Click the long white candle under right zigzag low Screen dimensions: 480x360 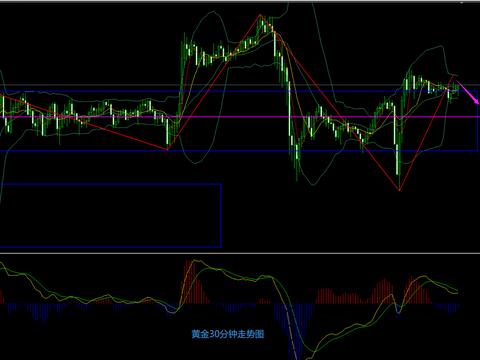point(397,160)
